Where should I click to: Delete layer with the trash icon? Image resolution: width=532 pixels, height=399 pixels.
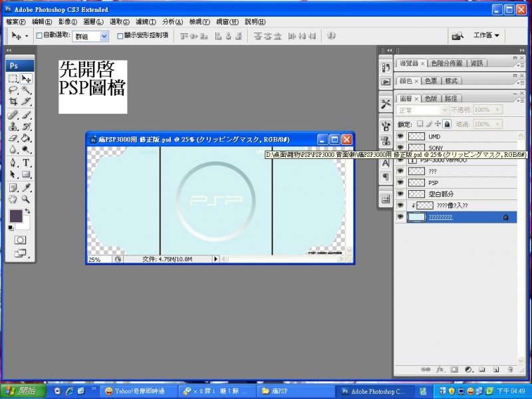pyautogui.click(x=510, y=370)
